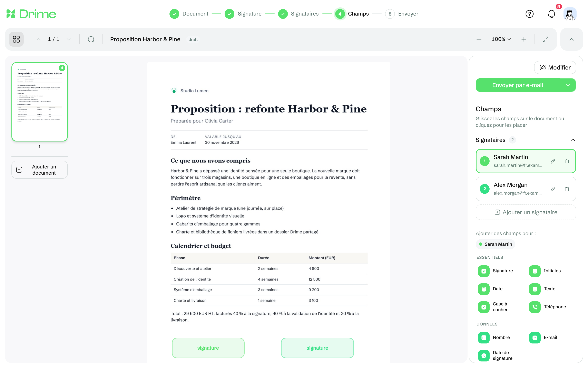Delete signer Sarah Martin
The width and height of the screenshot is (588, 368).
(x=567, y=161)
